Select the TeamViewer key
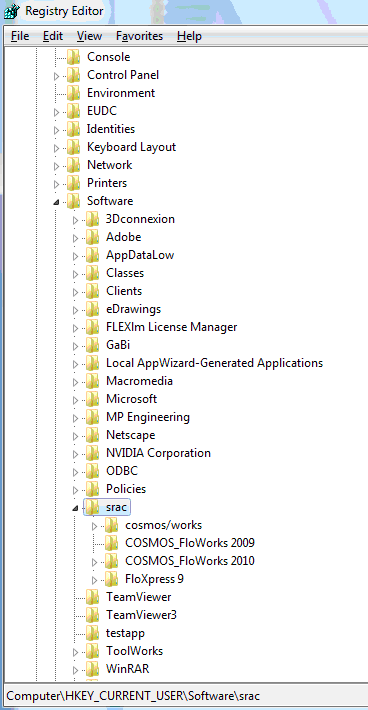This screenshot has width=368, height=710. (x=139, y=597)
